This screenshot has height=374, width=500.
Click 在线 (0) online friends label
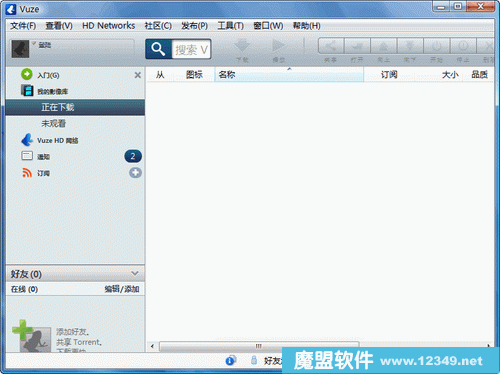pyautogui.click(x=24, y=289)
